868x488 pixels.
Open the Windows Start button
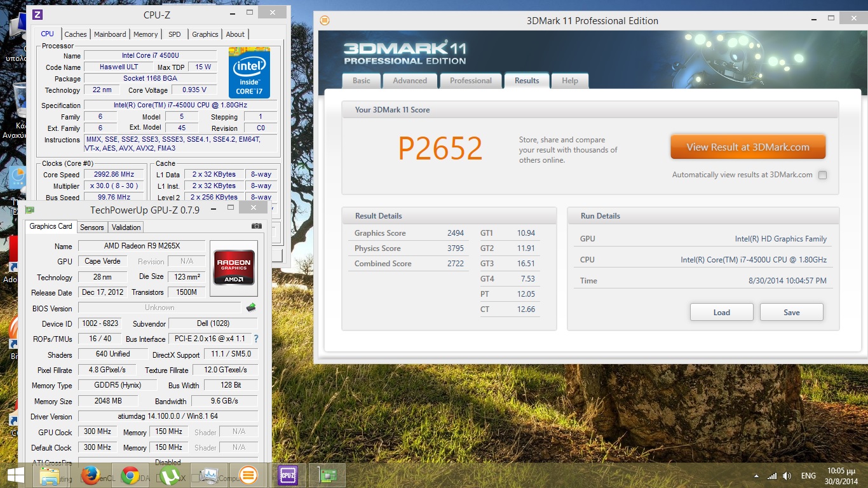pos(15,475)
